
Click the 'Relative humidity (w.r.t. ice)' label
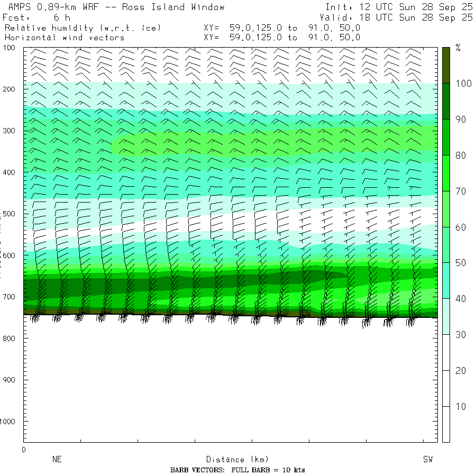tap(83, 28)
